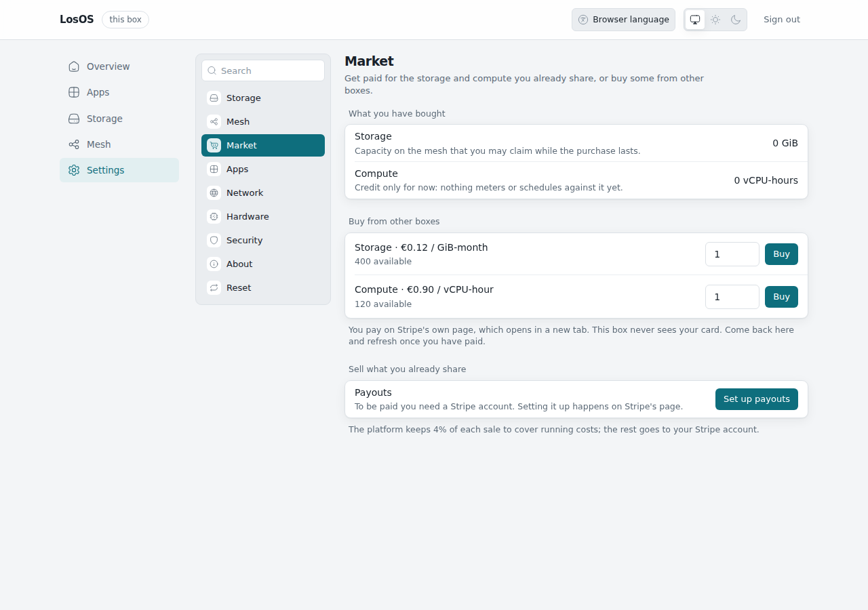Screen dimensions: 868x610
Task: Click the settings Search box
Action: click(x=263, y=70)
